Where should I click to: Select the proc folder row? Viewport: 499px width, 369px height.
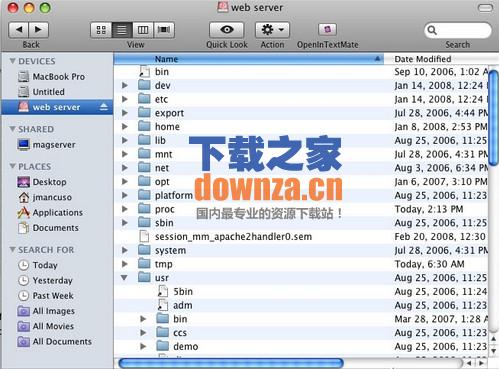[x=301, y=209]
